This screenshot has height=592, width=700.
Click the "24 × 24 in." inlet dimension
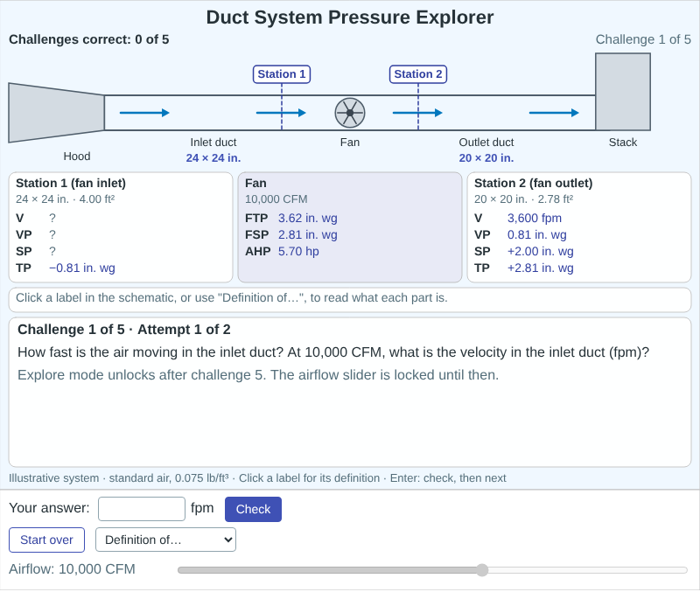(x=213, y=158)
